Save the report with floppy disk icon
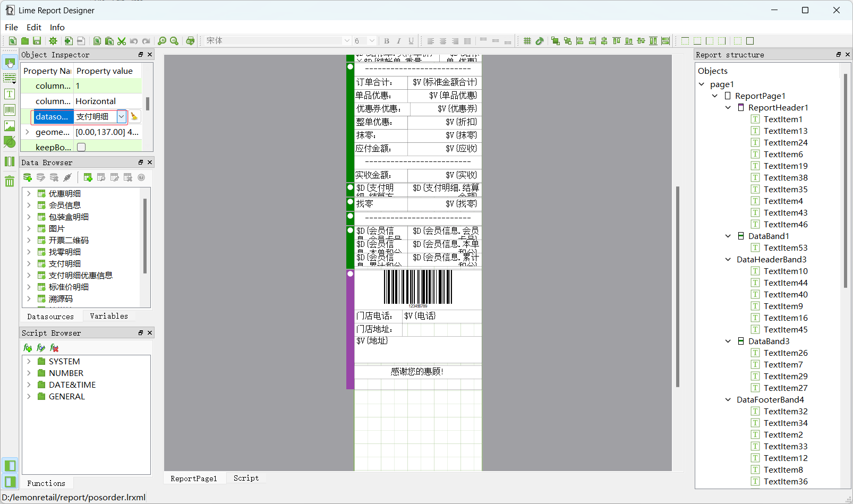This screenshot has height=504, width=853. pos(37,41)
